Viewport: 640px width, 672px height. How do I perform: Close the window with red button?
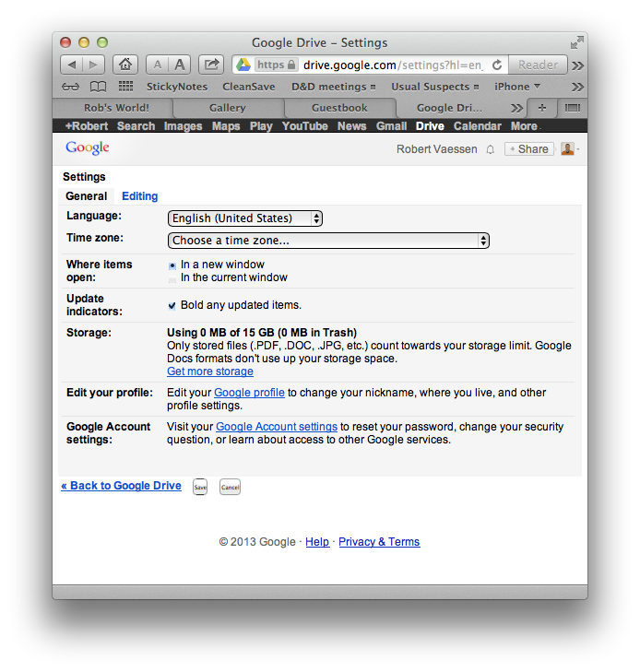click(x=65, y=42)
